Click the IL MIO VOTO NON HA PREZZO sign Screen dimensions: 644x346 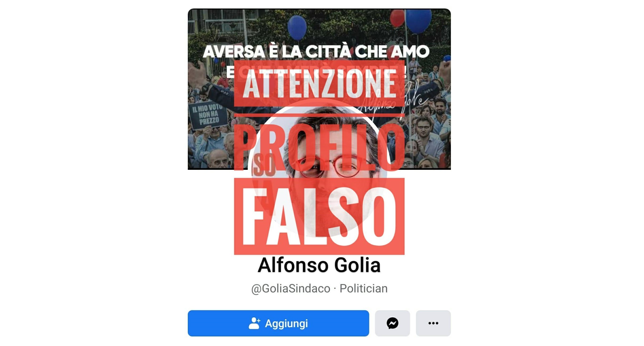208,115
